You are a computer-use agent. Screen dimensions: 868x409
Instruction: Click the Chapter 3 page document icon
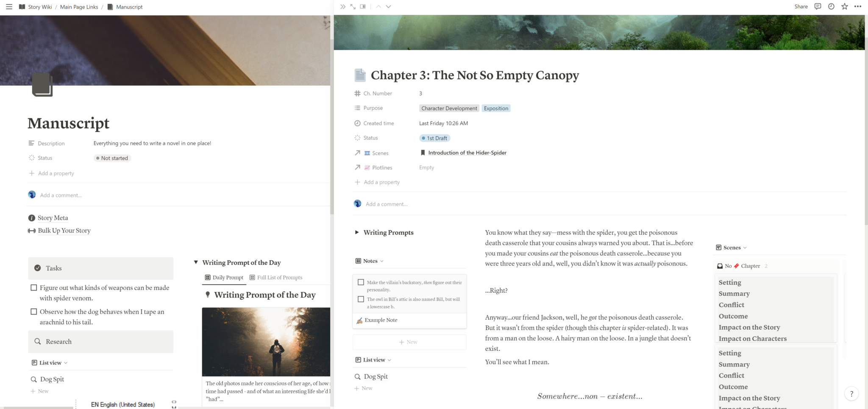pyautogui.click(x=360, y=75)
